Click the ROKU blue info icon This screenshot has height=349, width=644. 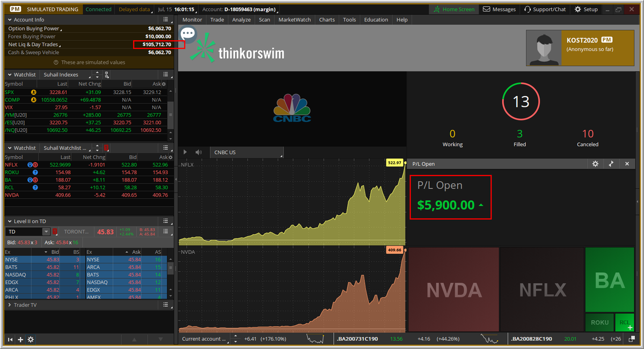pyautogui.click(x=35, y=172)
